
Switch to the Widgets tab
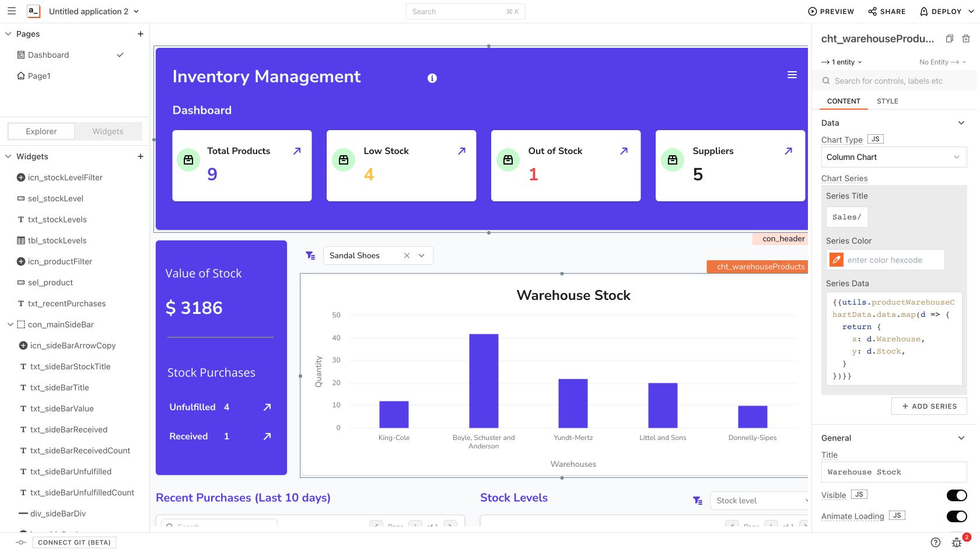pos(107,131)
